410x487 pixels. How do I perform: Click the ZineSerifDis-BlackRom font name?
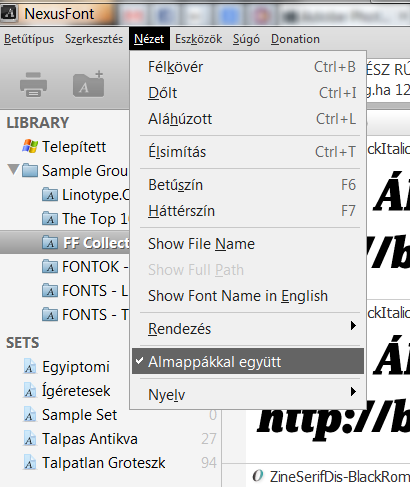[x=340, y=477]
